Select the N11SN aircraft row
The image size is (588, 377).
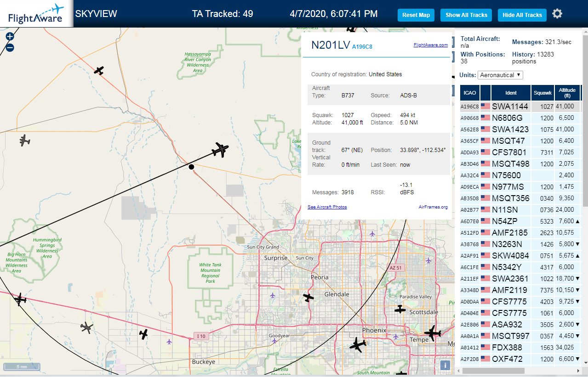pyautogui.click(x=520, y=210)
